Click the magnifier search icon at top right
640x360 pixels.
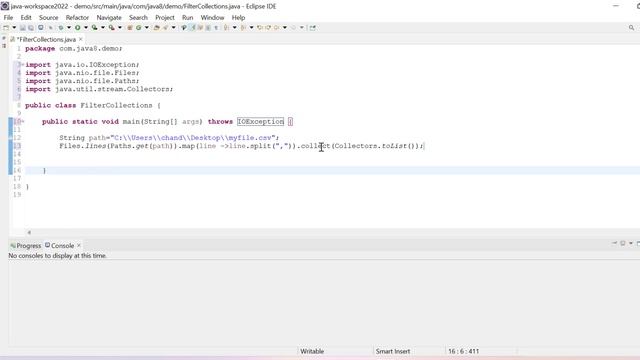point(631,28)
